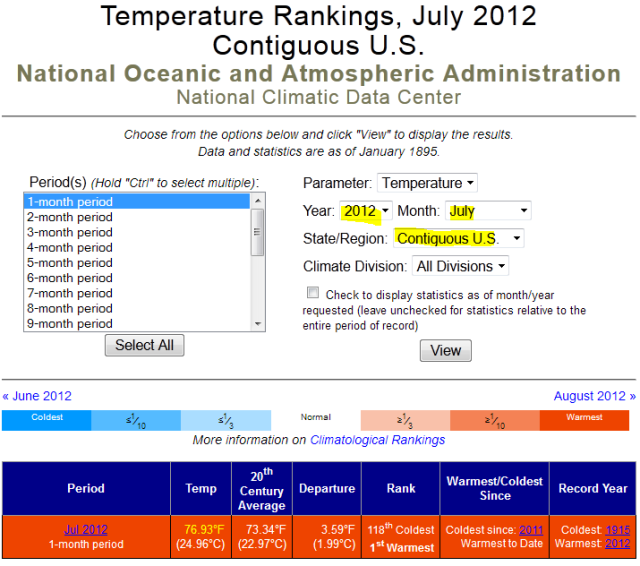640x566 pixels.
Task: Go to next month August 2012
Action: point(595,396)
